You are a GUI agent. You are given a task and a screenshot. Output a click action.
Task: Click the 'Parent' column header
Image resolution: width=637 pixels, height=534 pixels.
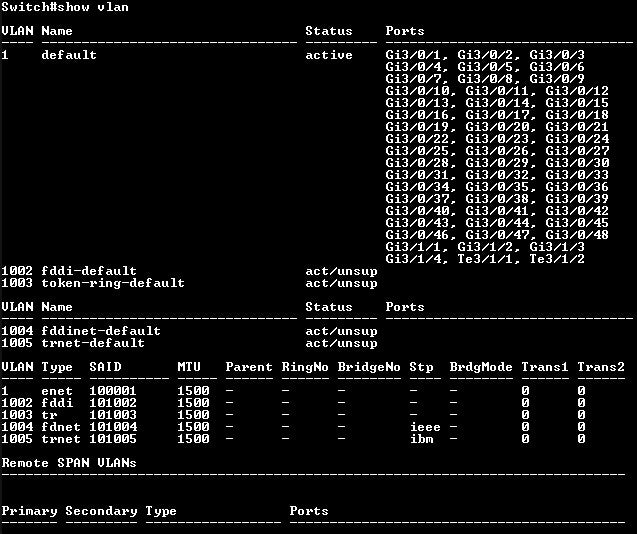(x=249, y=367)
